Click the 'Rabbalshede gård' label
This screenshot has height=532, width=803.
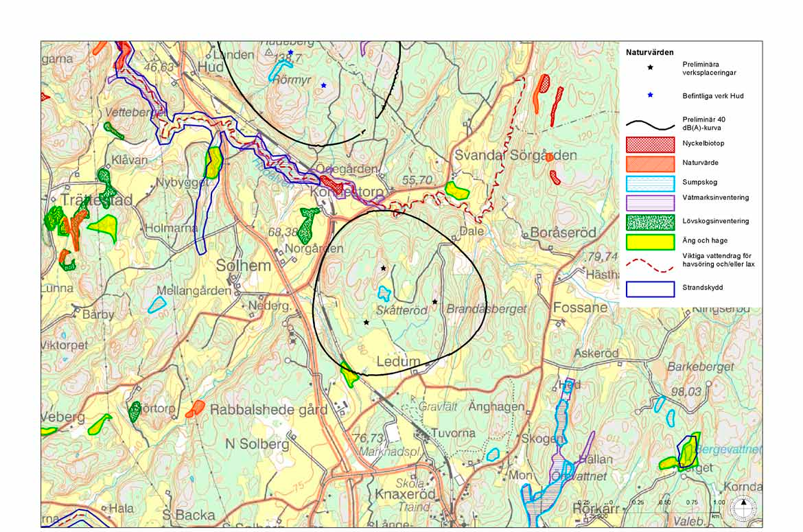click(x=269, y=410)
